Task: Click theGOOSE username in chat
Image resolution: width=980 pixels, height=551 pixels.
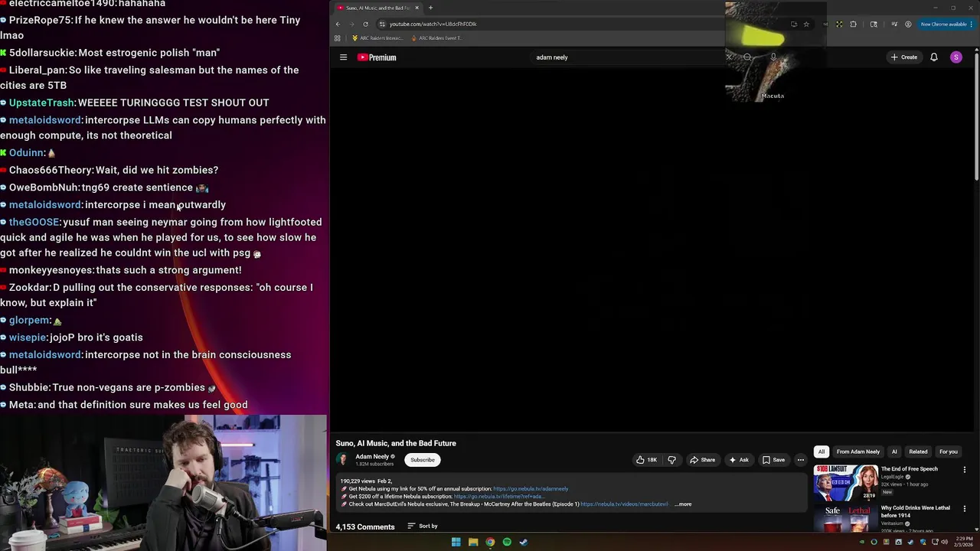Action: click(x=34, y=222)
